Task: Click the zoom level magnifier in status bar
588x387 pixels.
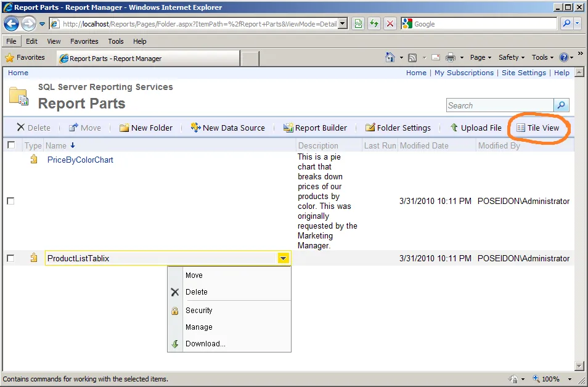Action: click(x=536, y=379)
